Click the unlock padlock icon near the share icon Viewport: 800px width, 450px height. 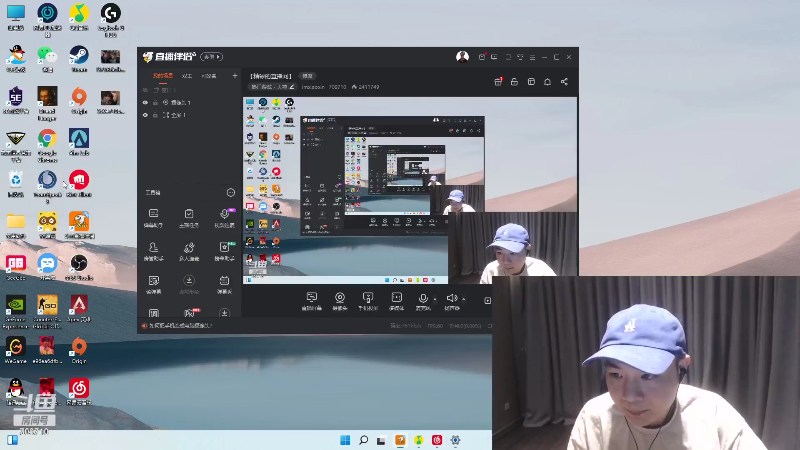pos(514,82)
